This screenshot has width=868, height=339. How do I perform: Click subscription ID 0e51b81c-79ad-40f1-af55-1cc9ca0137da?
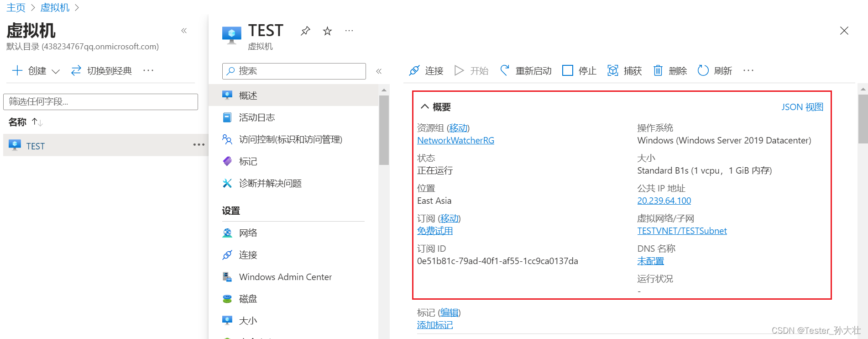click(497, 261)
